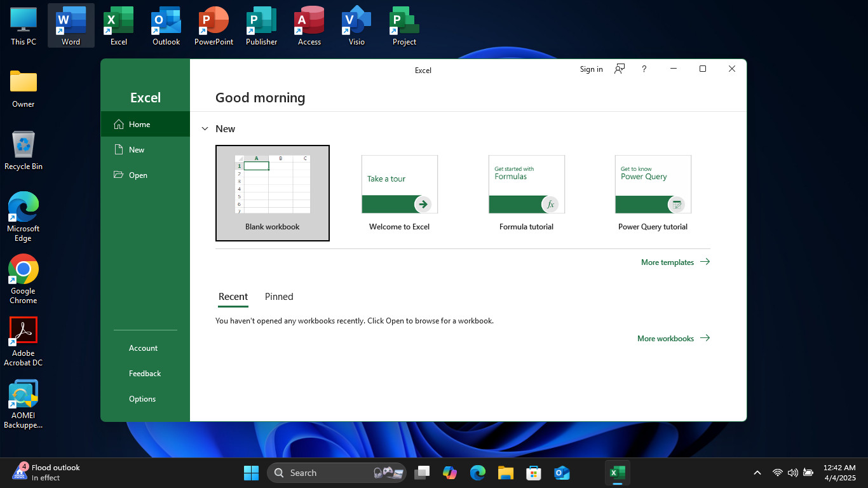This screenshot has height=488, width=868.
Task: Open the clock and date flyout
Action: 839,473
